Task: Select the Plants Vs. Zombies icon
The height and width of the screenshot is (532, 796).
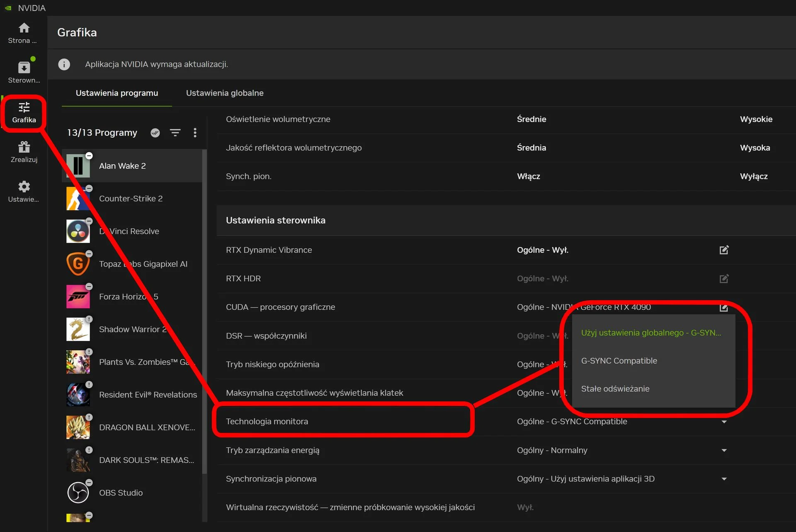Action: click(78, 362)
